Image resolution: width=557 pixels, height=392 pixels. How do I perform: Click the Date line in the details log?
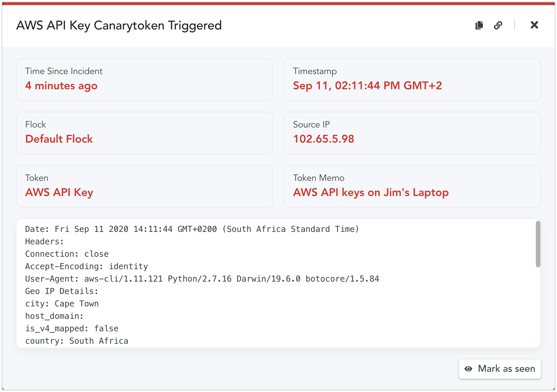pyautogui.click(x=192, y=229)
